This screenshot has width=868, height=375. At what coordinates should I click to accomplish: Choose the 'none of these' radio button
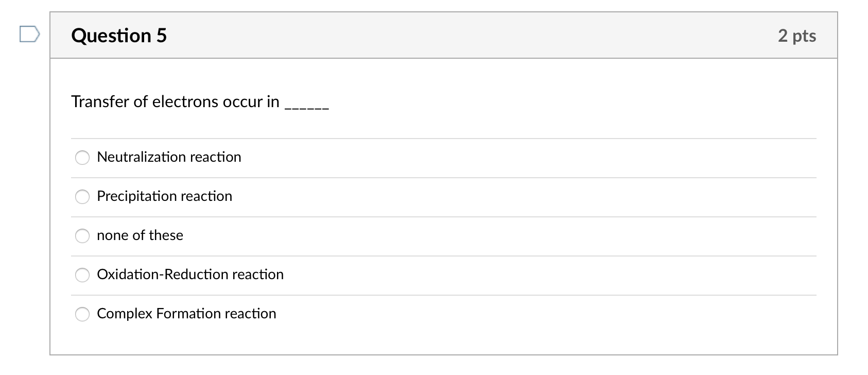pyautogui.click(x=82, y=236)
